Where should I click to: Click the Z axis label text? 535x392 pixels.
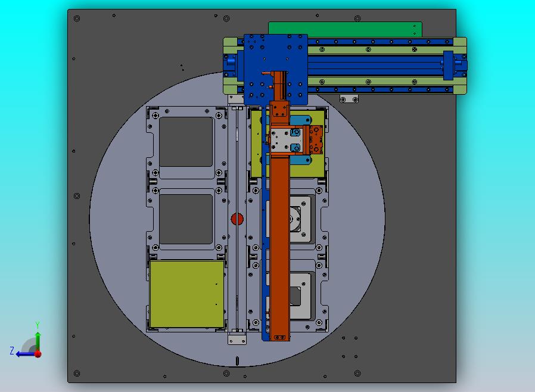pyautogui.click(x=12, y=350)
